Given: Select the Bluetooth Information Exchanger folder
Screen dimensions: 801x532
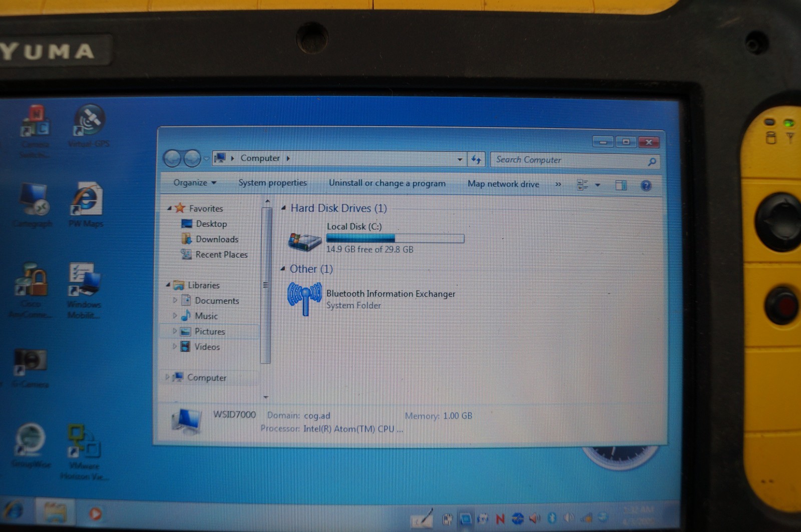Looking at the screenshot, I should point(371,299).
